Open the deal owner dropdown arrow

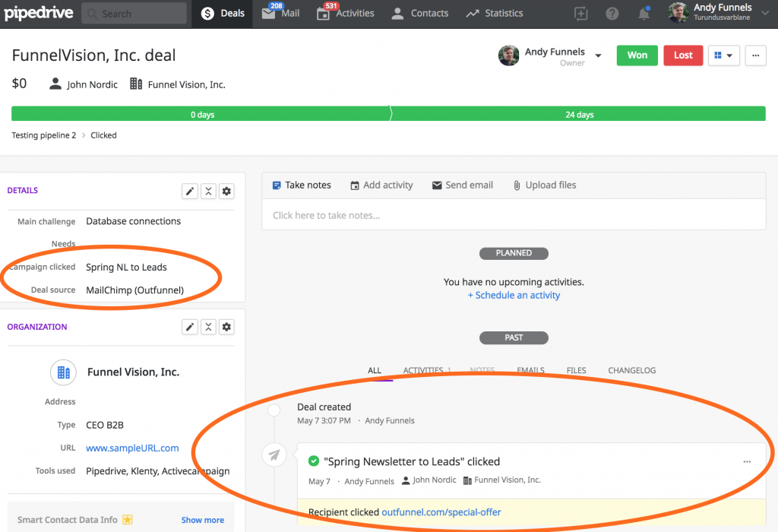599,55
